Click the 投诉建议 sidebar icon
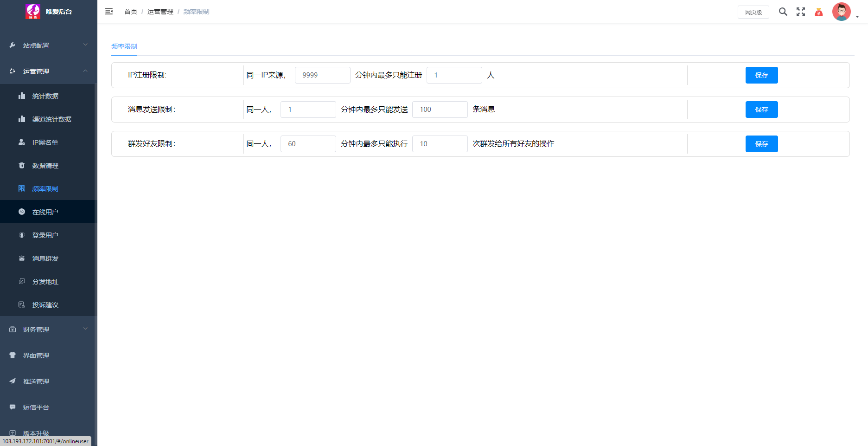This screenshot has width=868, height=446. (22, 305)
